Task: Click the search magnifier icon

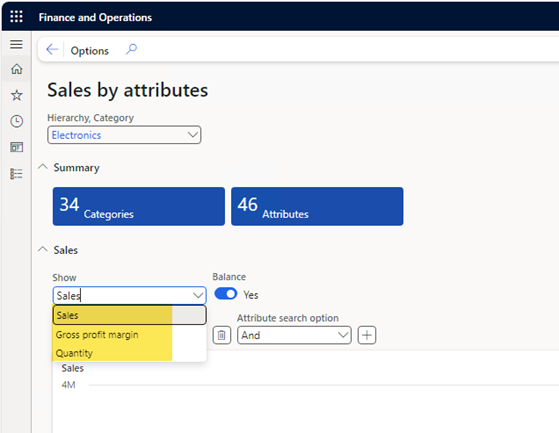Action: [131, 49]
